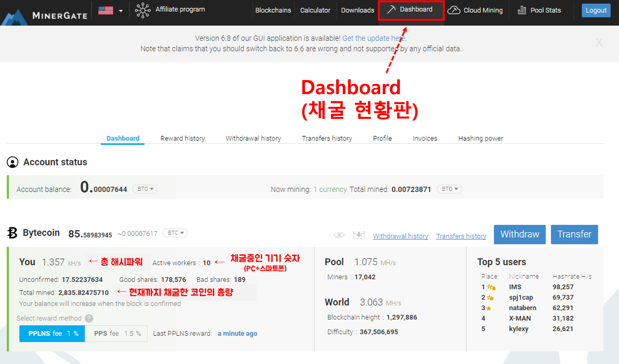This screenshot has height=364, width=619.
Task: Open the Cloud Mining page
Action: pyautogui.click(x=483, y=10)
